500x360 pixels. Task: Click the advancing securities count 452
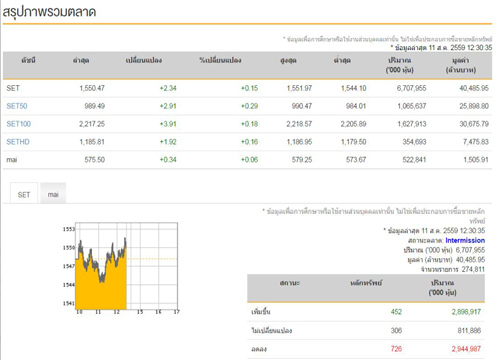pyautogui.click(x=396, y=312)
